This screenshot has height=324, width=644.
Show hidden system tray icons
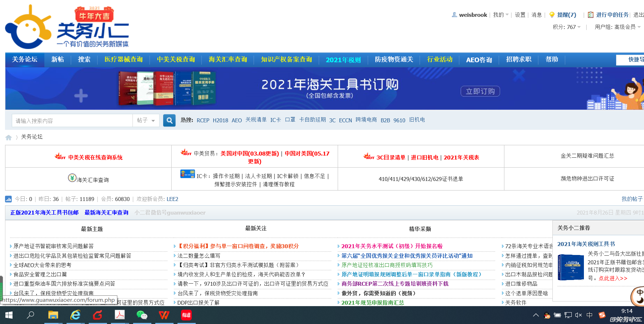[x=536, y=315]
